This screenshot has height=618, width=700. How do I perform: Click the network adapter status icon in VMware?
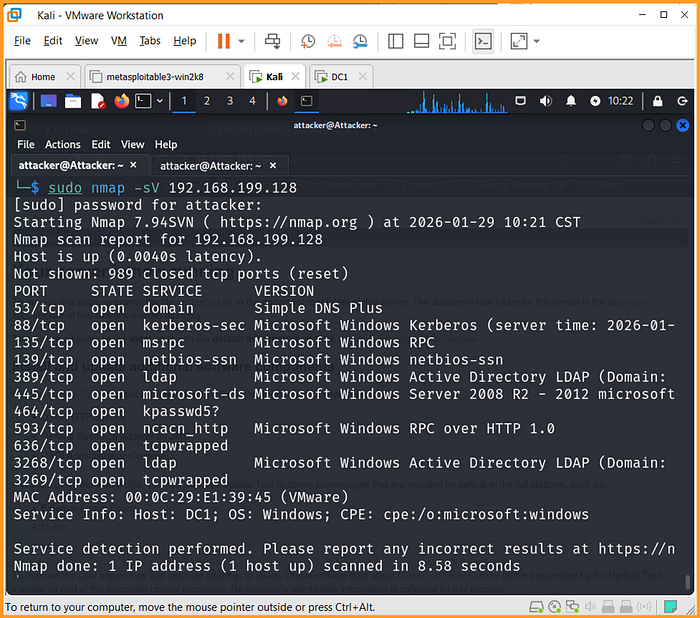coord(572,606)
